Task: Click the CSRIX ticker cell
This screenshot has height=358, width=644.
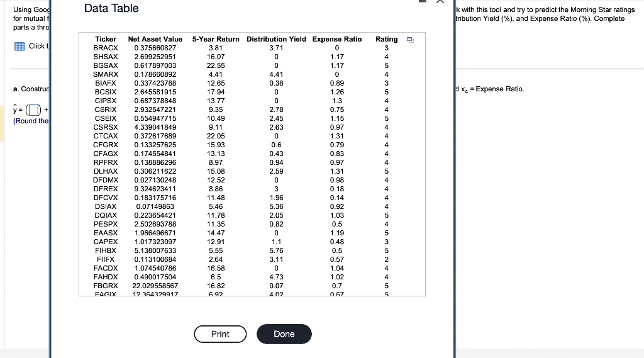Action: point(106,109)
